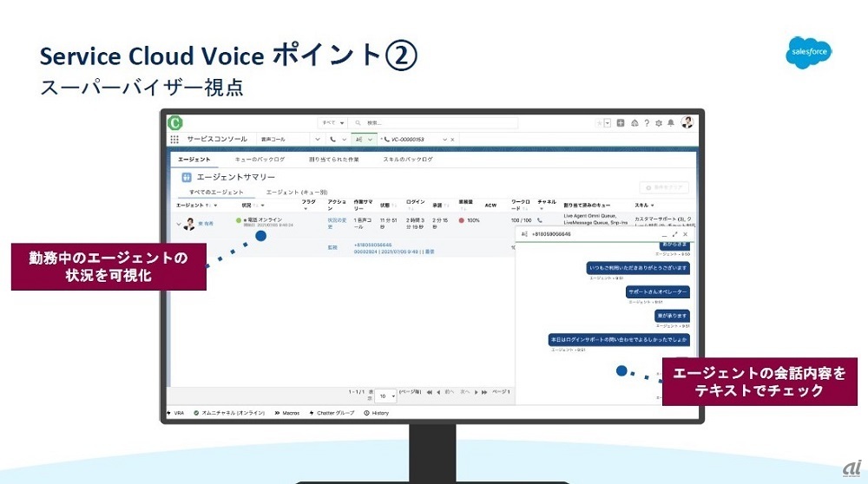The width and height of the screenshot is (868, 484).
Task: Close the VC-00000153 tab
Action: click(452, 140)
